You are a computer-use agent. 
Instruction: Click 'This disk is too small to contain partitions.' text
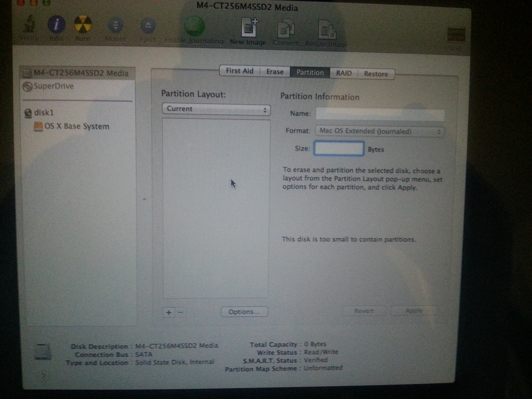coord(349,239)
